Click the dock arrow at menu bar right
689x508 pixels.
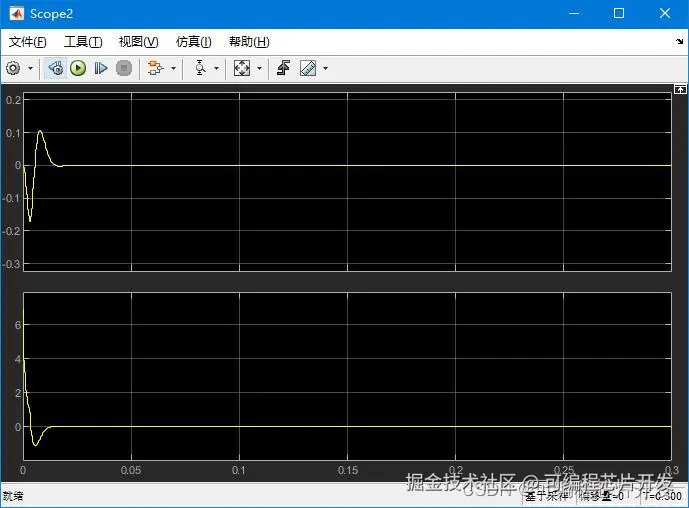coord(680,41)
